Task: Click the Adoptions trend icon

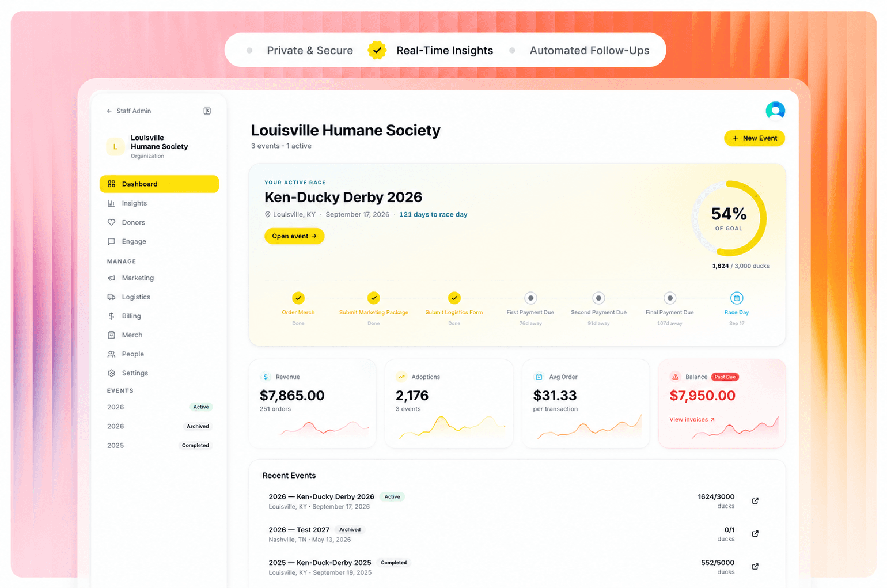Action: pos(401,377)
